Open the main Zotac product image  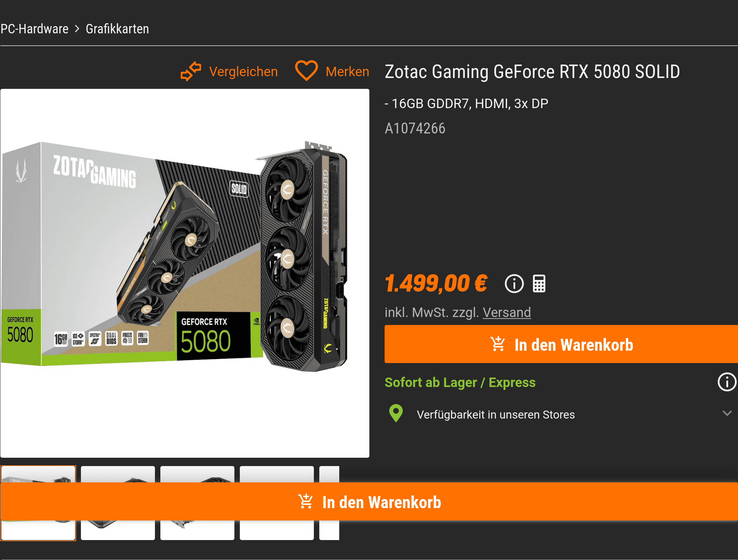point(185,273)
